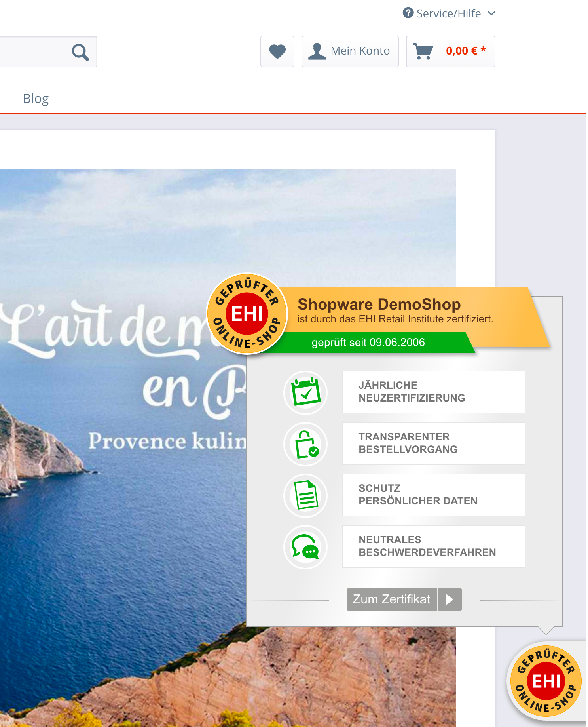The width and height of the screenshot is (588, 727).
Task: Click Schutz persönlicher Daten box
Action: [433, 495]
